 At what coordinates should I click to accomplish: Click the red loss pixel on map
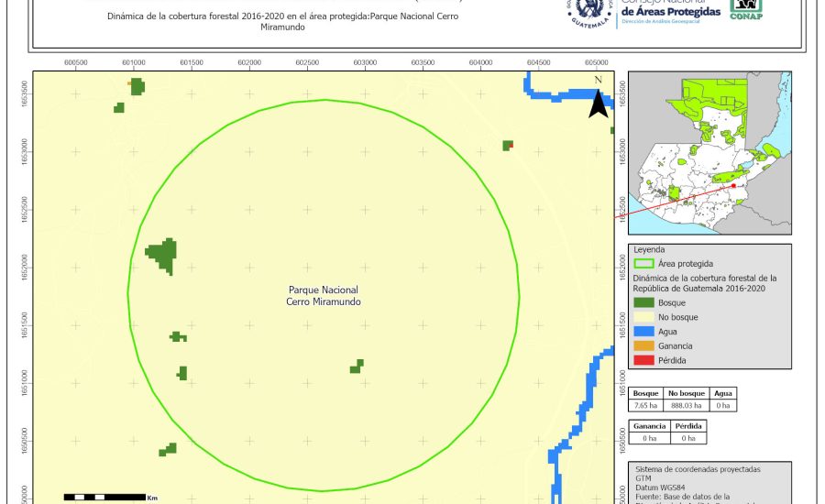click(x=511, y=144)
